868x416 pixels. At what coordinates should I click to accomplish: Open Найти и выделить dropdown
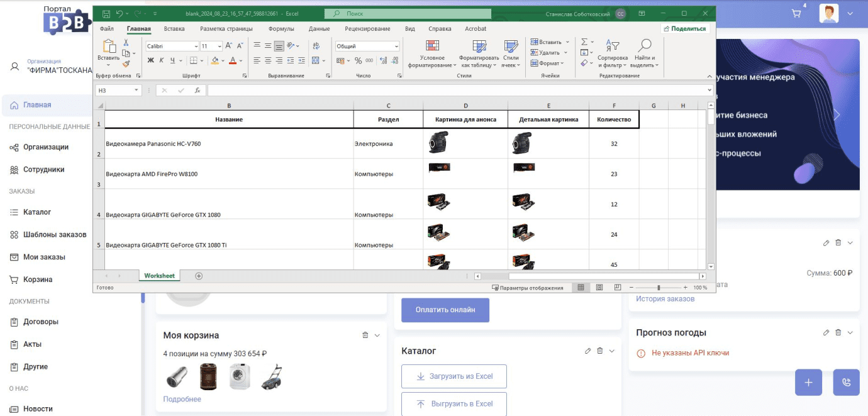644,53
